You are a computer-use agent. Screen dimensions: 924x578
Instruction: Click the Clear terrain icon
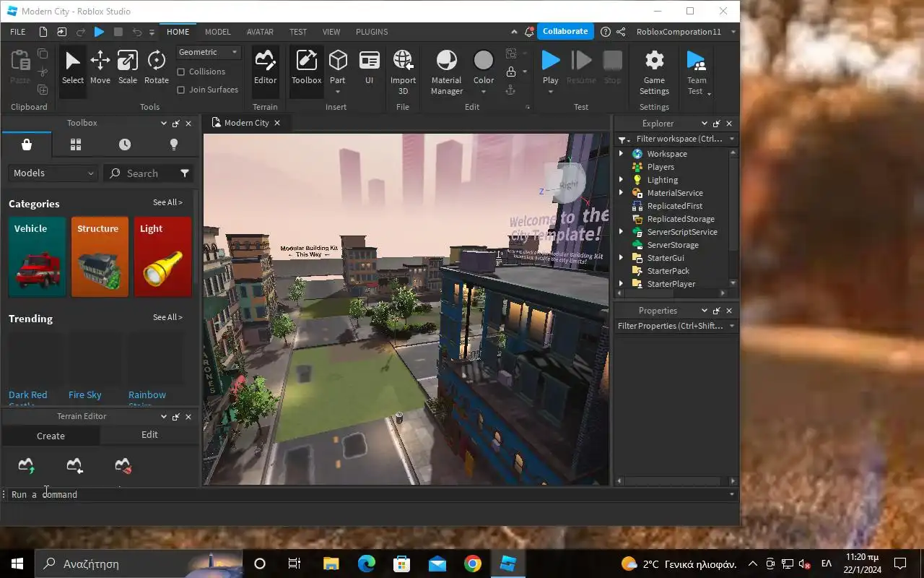(x=123, y=466)
